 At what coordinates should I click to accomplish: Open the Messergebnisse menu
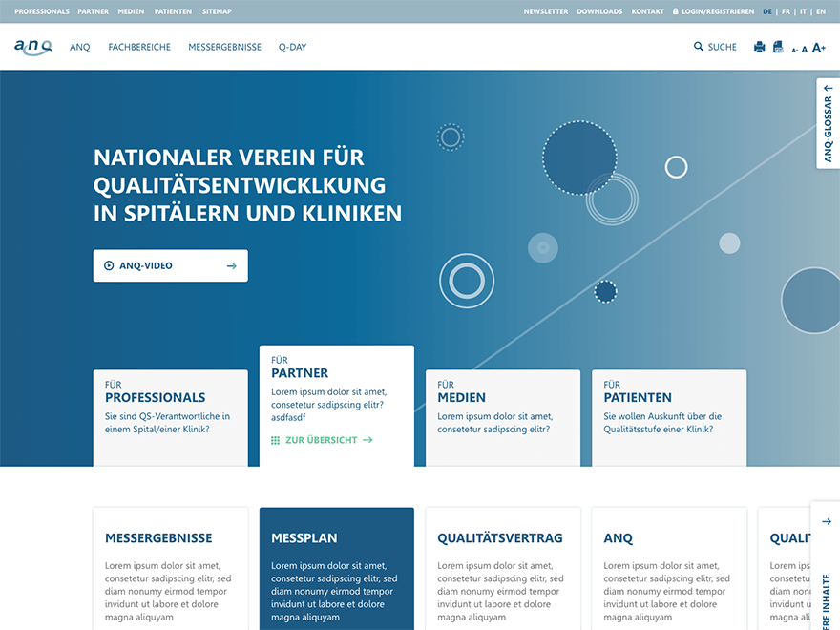pos(225,47)
